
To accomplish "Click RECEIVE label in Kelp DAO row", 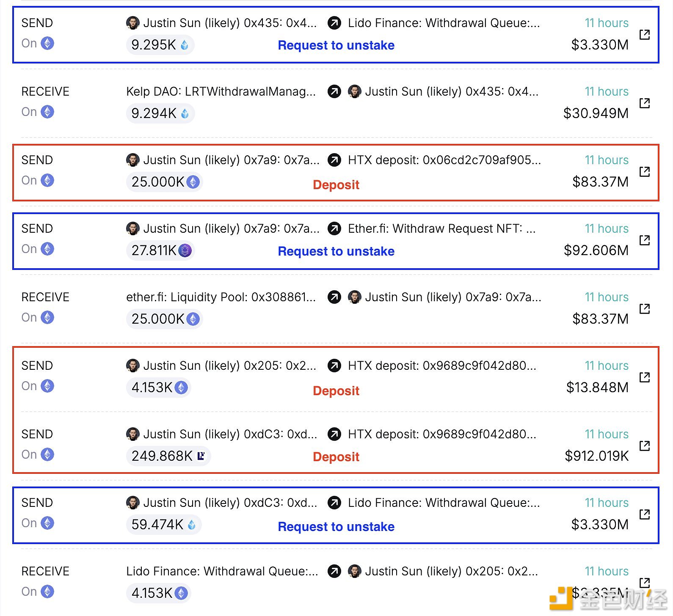I will click(x=45, y=91).
